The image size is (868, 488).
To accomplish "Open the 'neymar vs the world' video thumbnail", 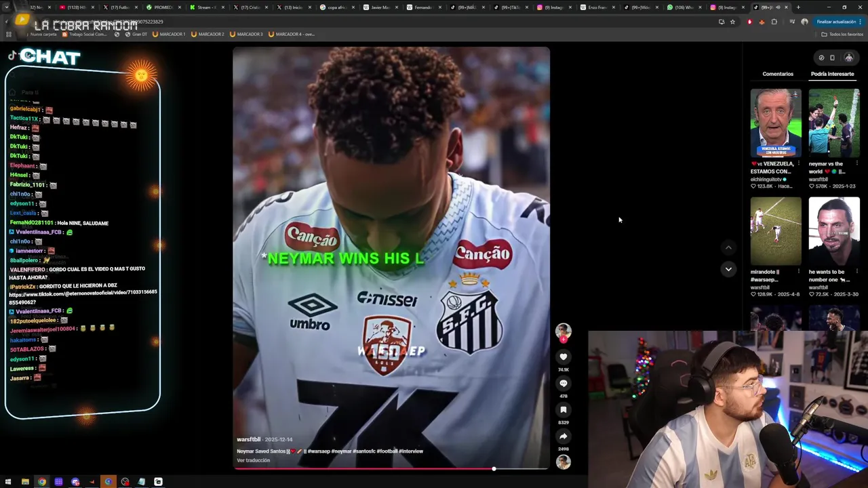I will (x=834, y=123).
